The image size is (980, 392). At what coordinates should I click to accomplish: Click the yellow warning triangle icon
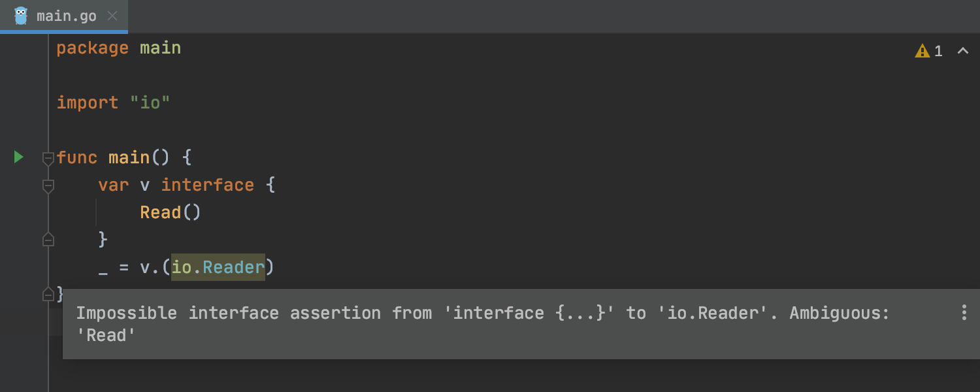922,51
